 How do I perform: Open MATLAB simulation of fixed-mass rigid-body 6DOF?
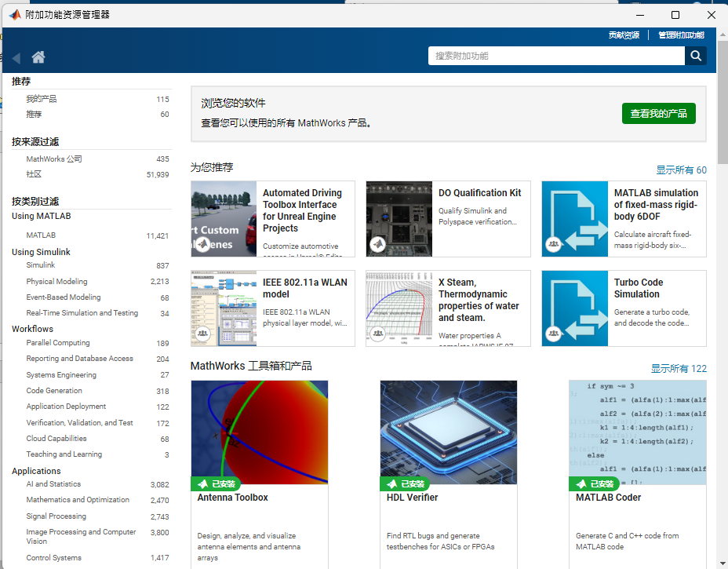[656, 204]
